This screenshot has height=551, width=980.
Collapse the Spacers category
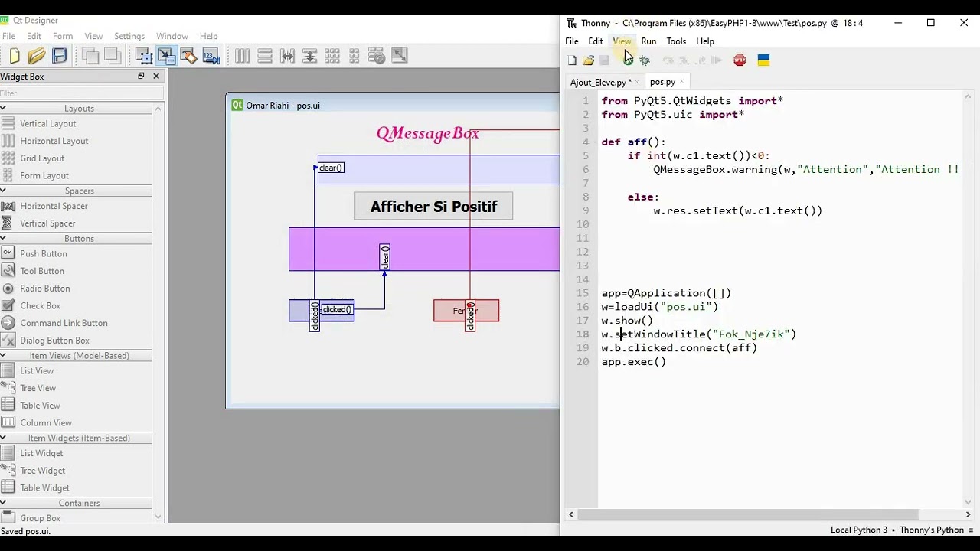click(x=4, y=191)
